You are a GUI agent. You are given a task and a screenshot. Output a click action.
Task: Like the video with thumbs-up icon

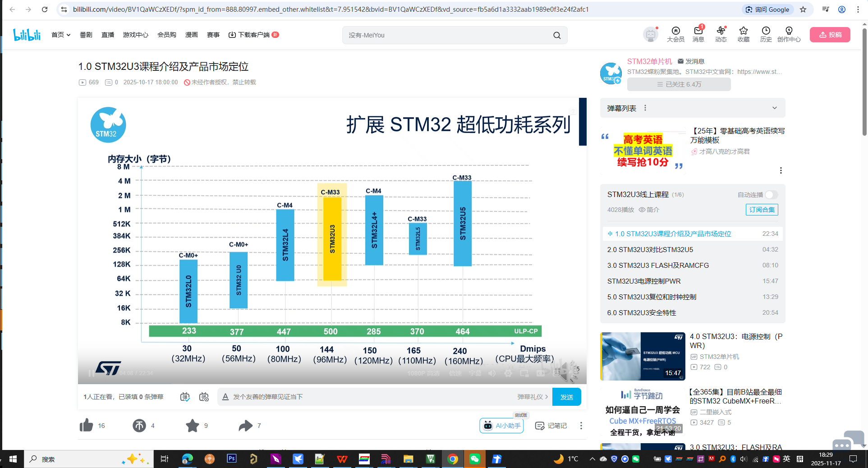pyautogui.click(x=87, y=425)
